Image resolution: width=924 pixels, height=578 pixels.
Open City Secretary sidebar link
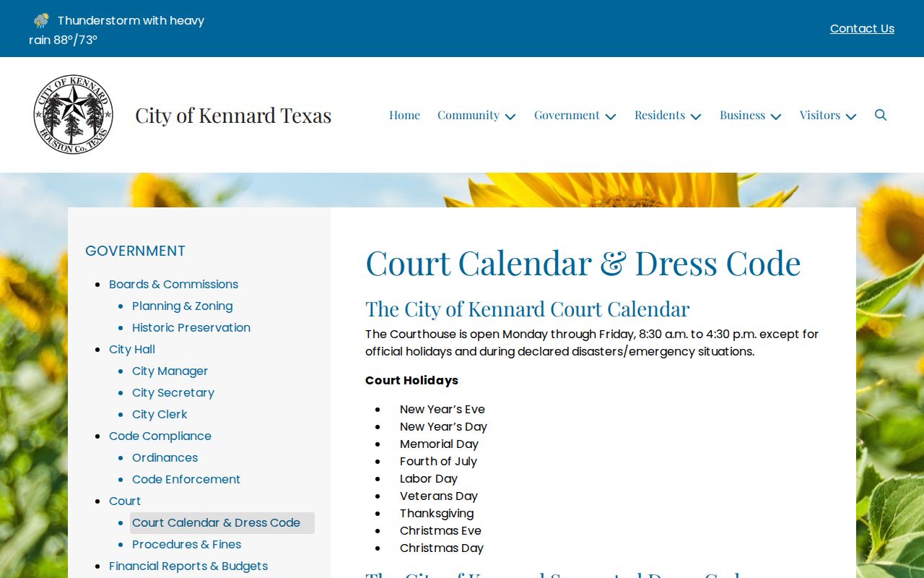[173, 392]
